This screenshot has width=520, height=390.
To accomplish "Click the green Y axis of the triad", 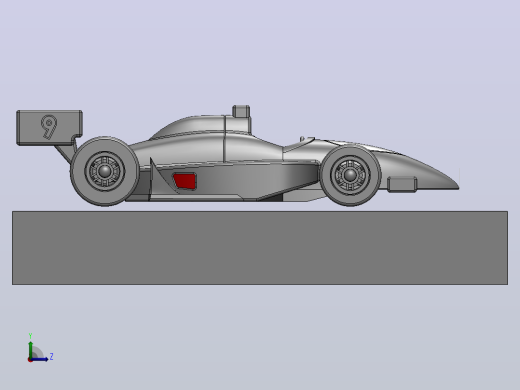I will coord(31,349).
